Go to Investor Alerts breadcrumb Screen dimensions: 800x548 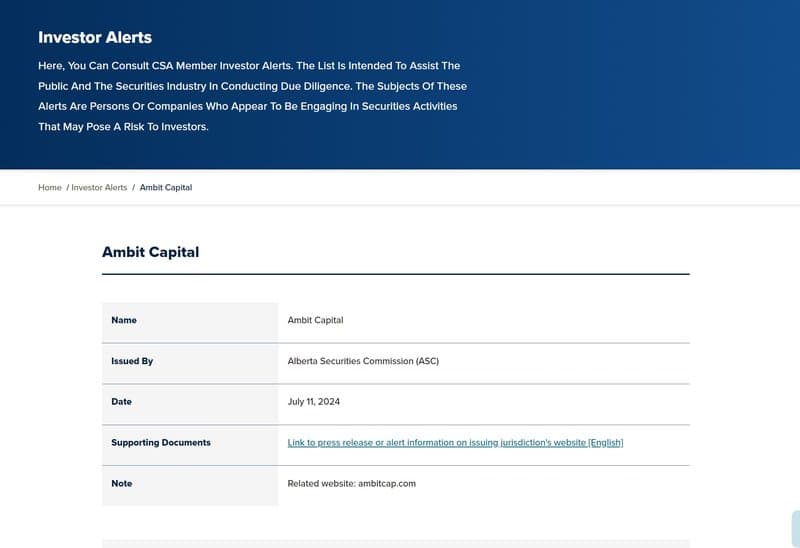click(99, 187)
